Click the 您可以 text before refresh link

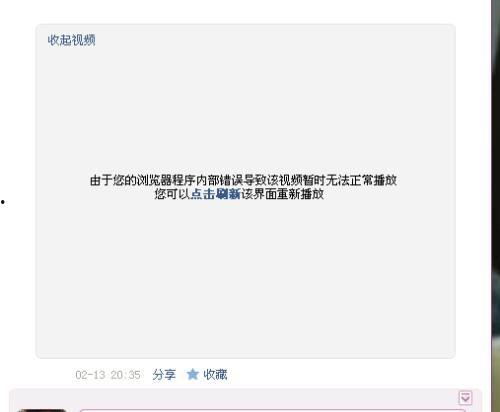point(172,194)
